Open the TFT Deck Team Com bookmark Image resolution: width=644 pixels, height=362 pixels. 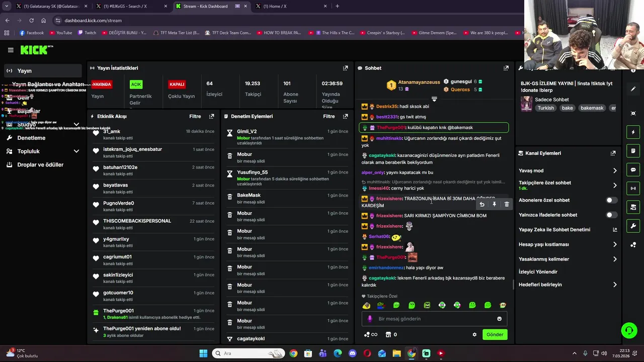(228, 33)
